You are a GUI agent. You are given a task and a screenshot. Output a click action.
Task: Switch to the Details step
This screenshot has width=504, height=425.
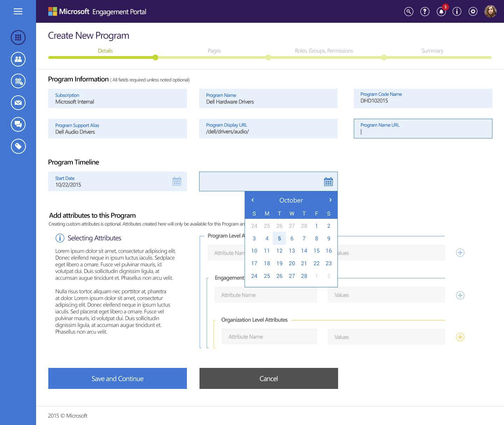click(x=105, y=51)
